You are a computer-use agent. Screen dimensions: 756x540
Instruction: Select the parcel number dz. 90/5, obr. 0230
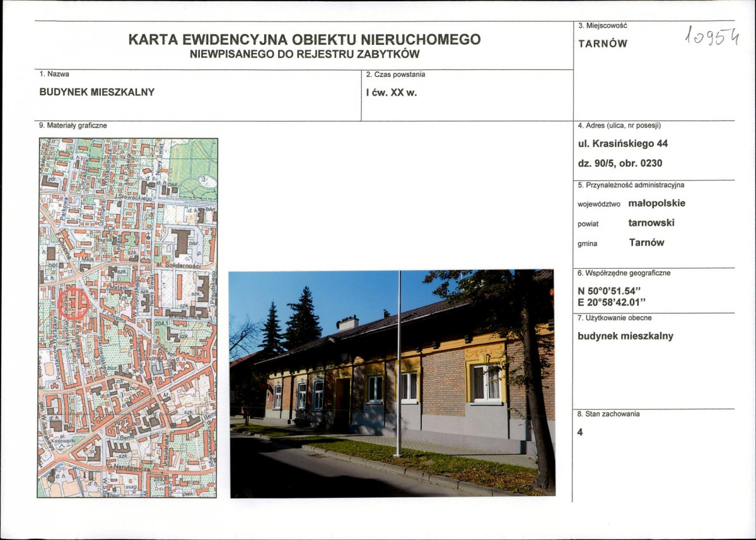(x=621, y=163)
